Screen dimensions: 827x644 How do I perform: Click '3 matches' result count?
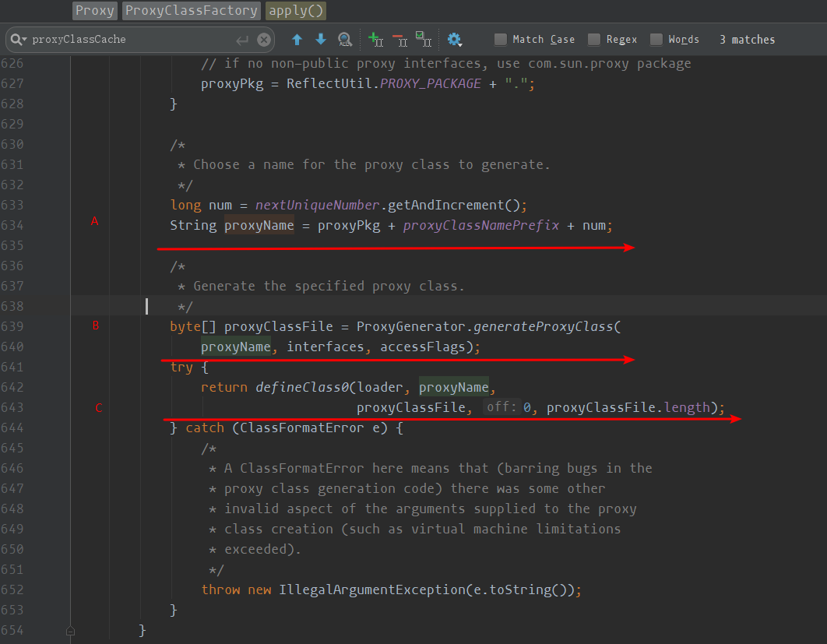coord(747,40)
